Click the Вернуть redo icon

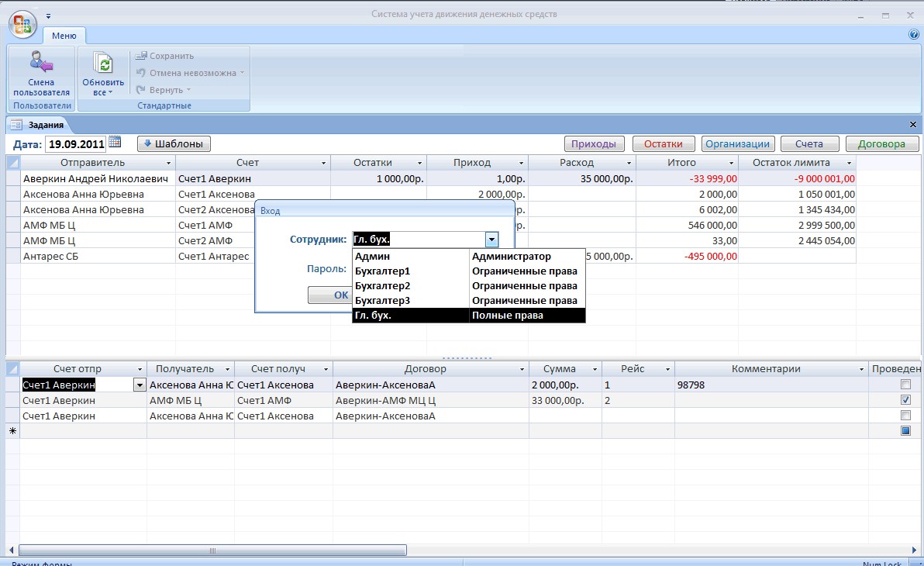(141, 90)
